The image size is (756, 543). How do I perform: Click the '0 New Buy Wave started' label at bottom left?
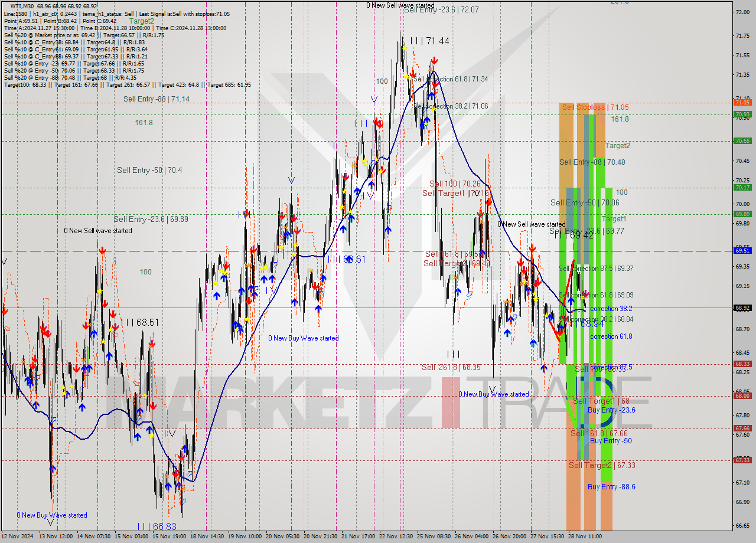click(x=52, y=515)
